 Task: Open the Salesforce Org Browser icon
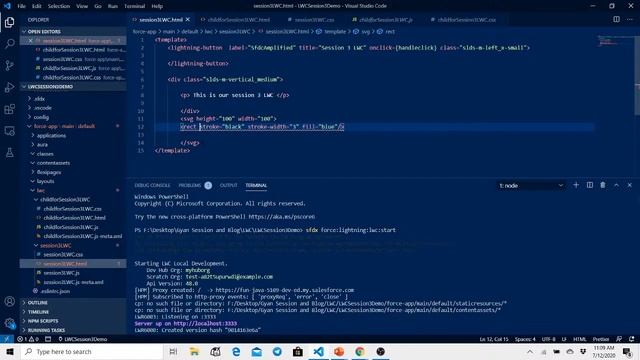click(x=9, y=131)
